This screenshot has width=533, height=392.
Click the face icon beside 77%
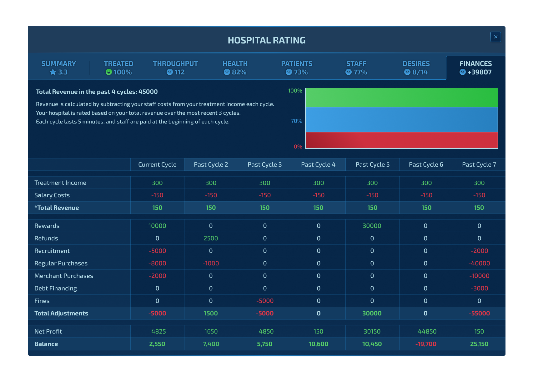349,72
